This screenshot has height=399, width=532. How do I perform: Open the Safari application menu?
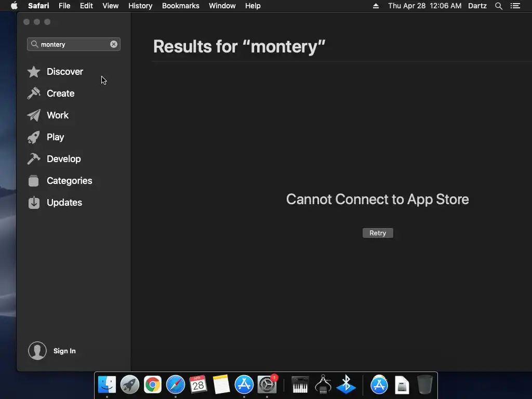click(x=38, y=6)
